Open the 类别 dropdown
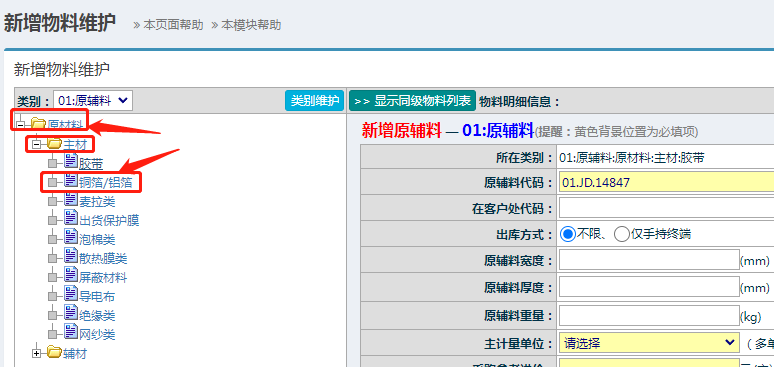Viewport: 774px width, 367px height. click(x=93, y=101)
